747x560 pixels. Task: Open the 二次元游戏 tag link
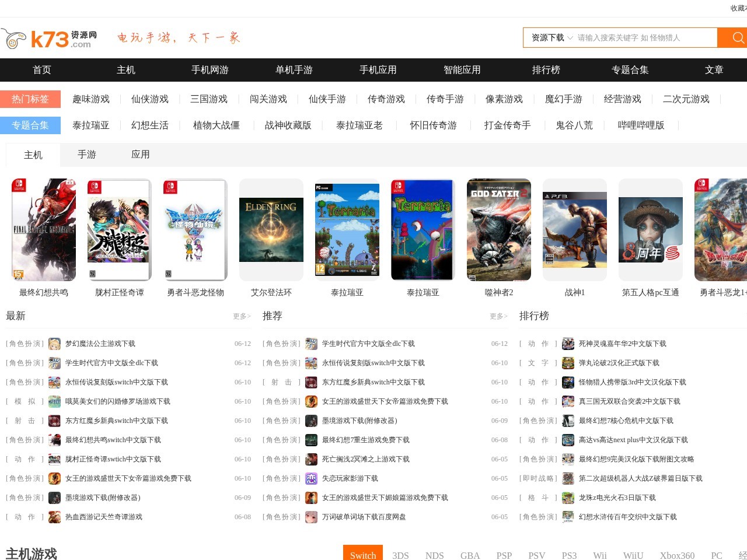point(686,99)
